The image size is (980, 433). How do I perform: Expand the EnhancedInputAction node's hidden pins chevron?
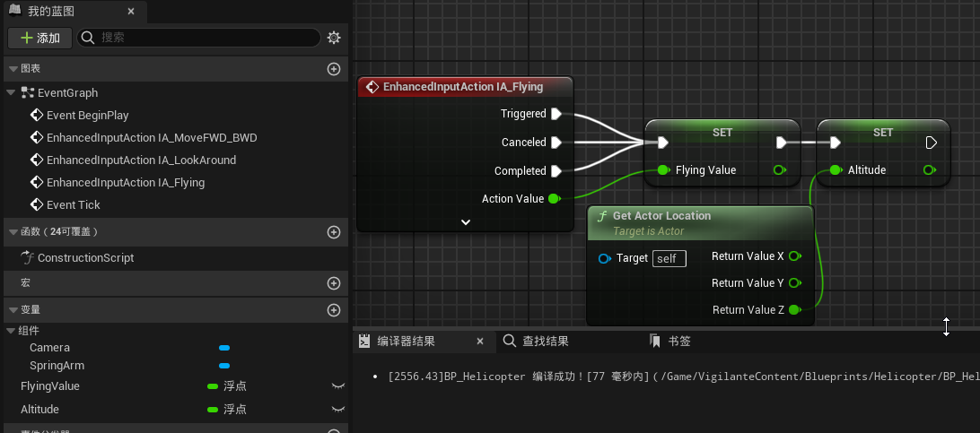(466, 222)
